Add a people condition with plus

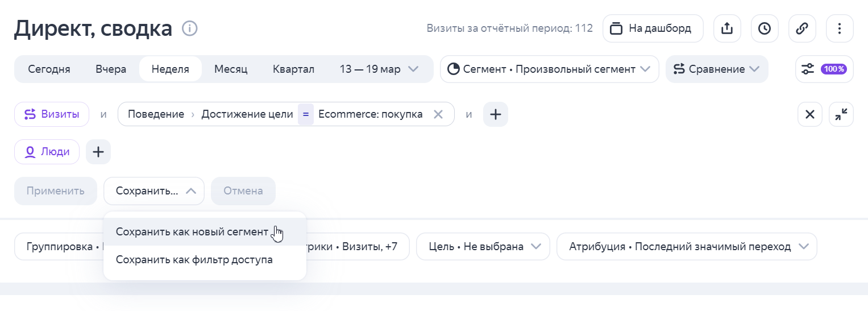[98, 152]
